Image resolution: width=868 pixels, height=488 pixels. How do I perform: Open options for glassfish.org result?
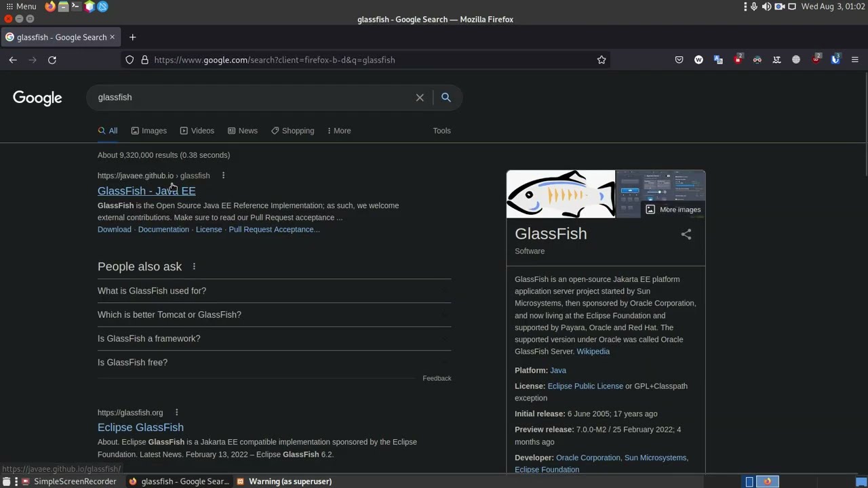(x=176, y=413)
